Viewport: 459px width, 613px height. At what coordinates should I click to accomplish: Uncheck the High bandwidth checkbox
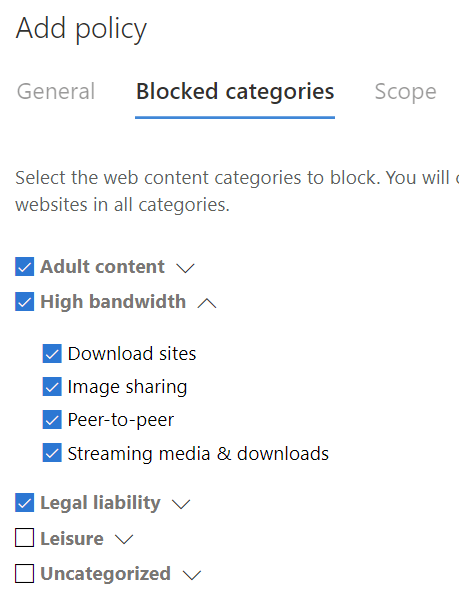click(24, 301)
